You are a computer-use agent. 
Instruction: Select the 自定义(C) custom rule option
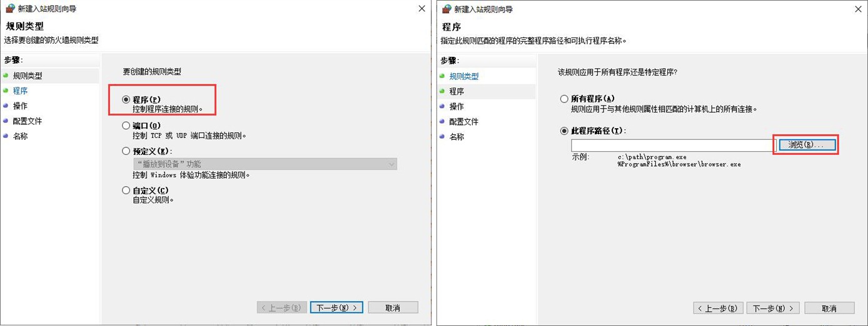pos(126,190)
